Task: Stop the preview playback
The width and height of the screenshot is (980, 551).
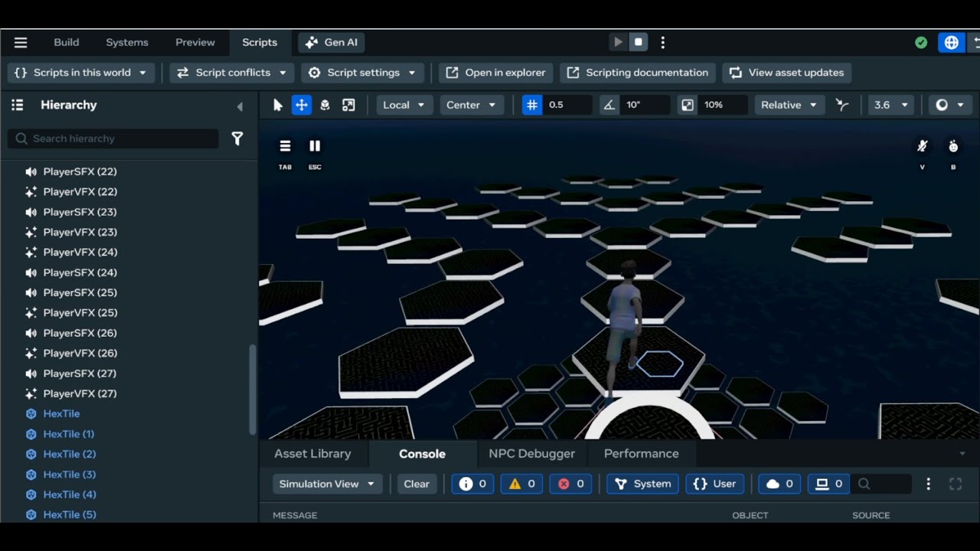Action: point(639,42)
